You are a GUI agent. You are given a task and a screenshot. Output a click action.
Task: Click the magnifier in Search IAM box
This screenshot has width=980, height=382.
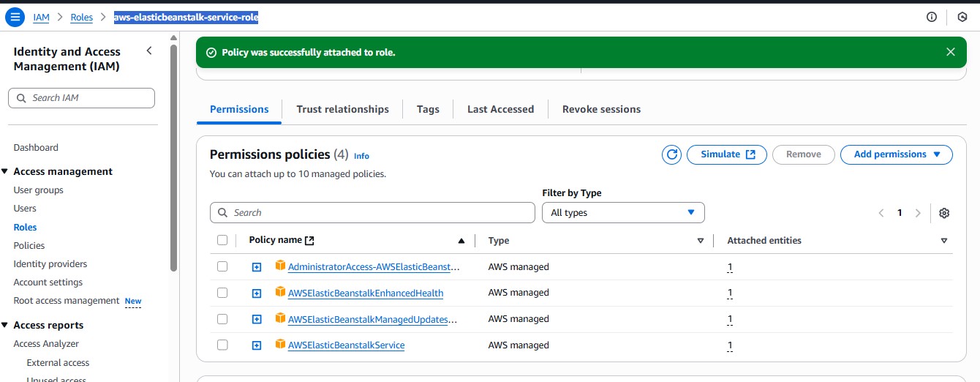[20, 98]
